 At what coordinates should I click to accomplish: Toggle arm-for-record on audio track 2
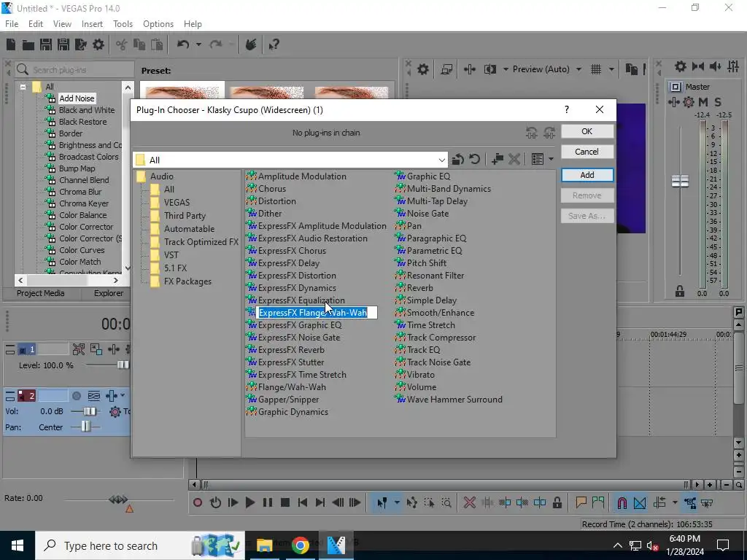(x=76, y=396)
